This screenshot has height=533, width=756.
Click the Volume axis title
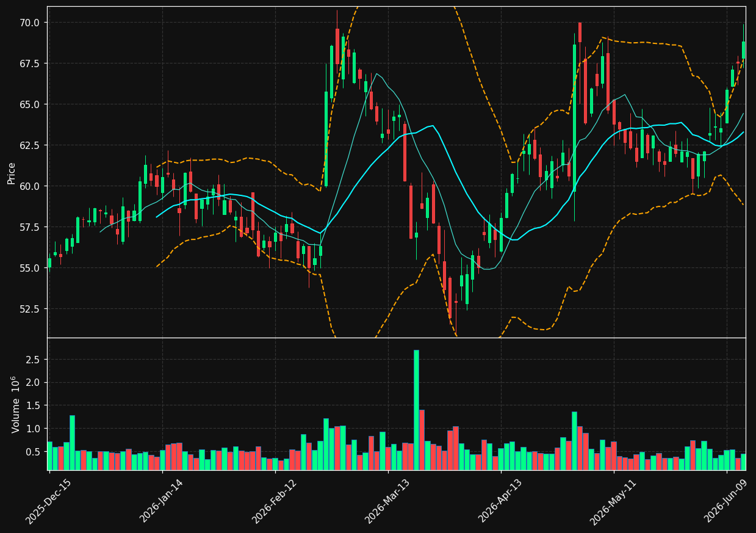15,404
